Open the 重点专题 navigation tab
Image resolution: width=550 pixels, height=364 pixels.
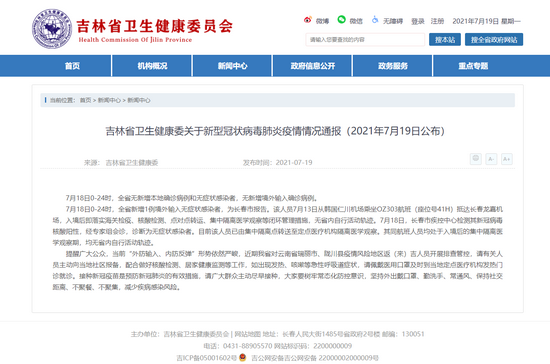473,66
